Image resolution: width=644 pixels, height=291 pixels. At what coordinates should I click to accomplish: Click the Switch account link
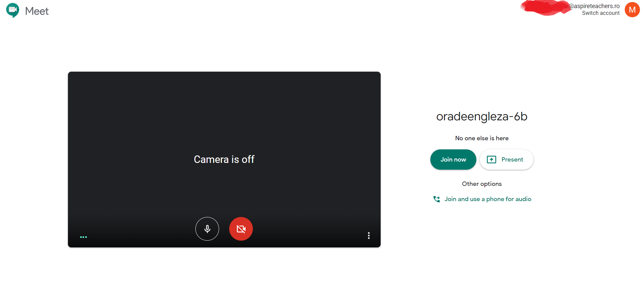pyautogui.click(x=601, y=13)
